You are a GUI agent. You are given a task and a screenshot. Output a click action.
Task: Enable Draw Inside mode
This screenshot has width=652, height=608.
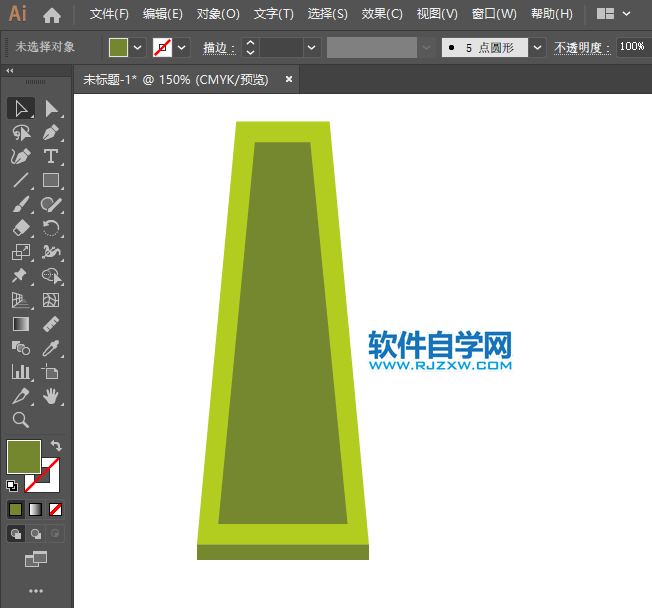pos(55,534)
